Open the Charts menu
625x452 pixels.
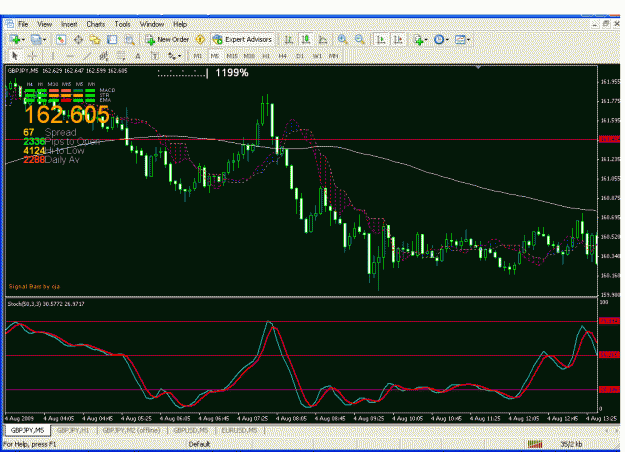click(x=96, y=24)
